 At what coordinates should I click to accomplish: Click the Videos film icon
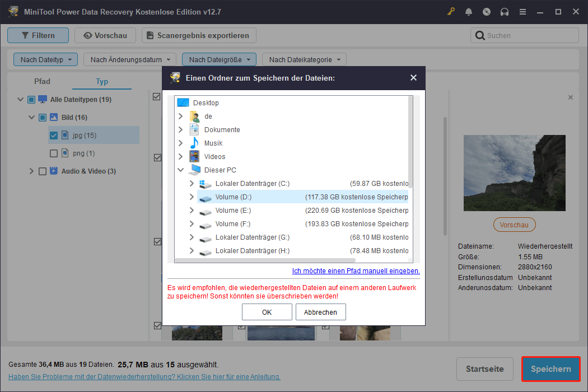(x=194, y=156)
